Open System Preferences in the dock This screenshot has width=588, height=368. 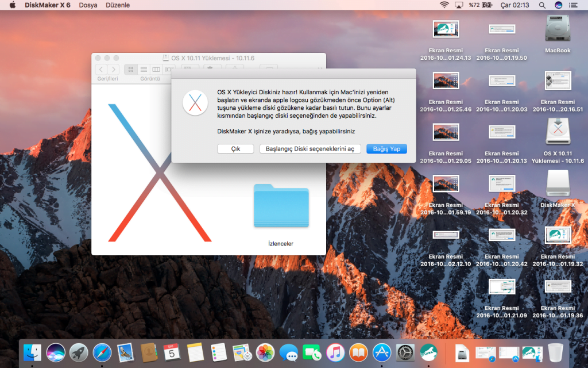point(405,352)
